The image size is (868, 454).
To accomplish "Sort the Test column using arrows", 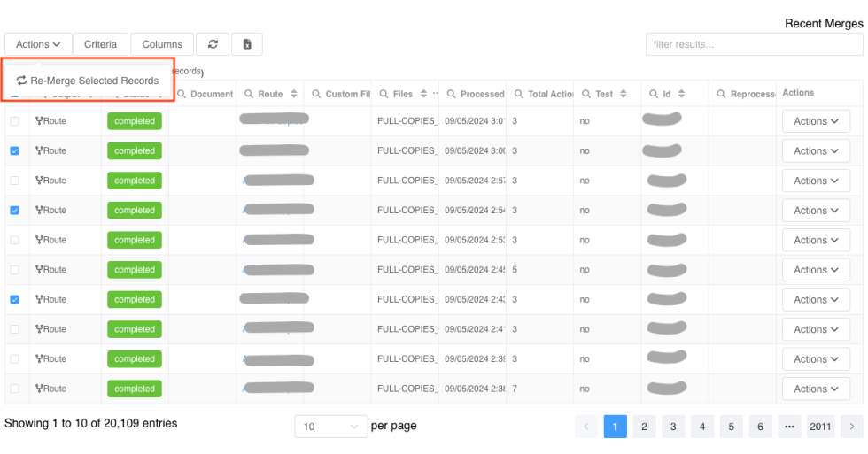I will pyautogui.click(x=624, y=94).
